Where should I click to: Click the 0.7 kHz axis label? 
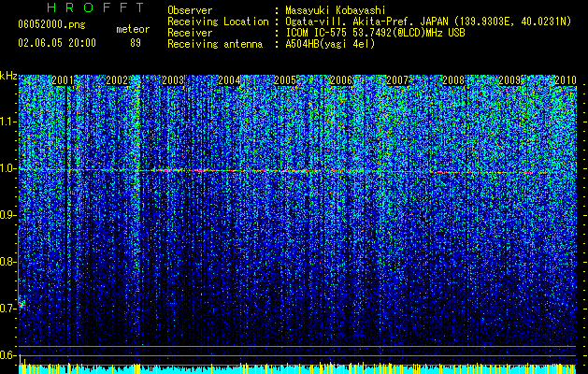(8, 309)
